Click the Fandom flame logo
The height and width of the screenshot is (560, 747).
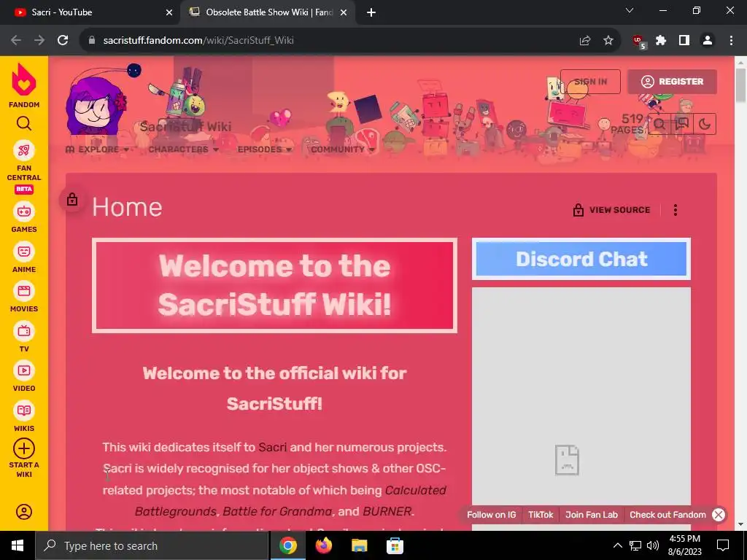[24, 80]
